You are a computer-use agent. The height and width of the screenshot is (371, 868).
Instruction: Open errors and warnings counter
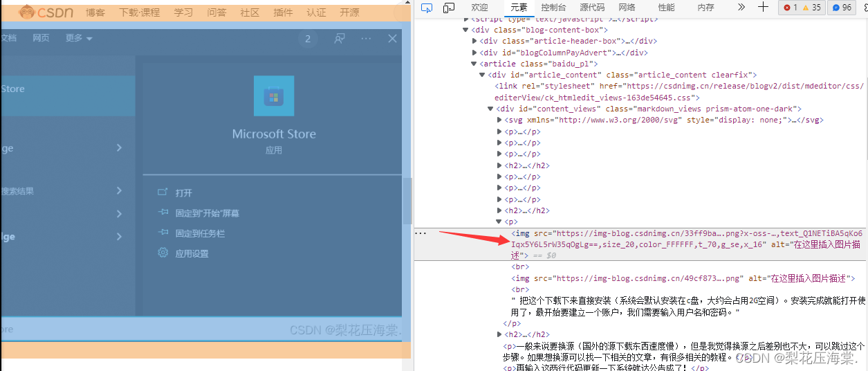(x=802, y=8)
